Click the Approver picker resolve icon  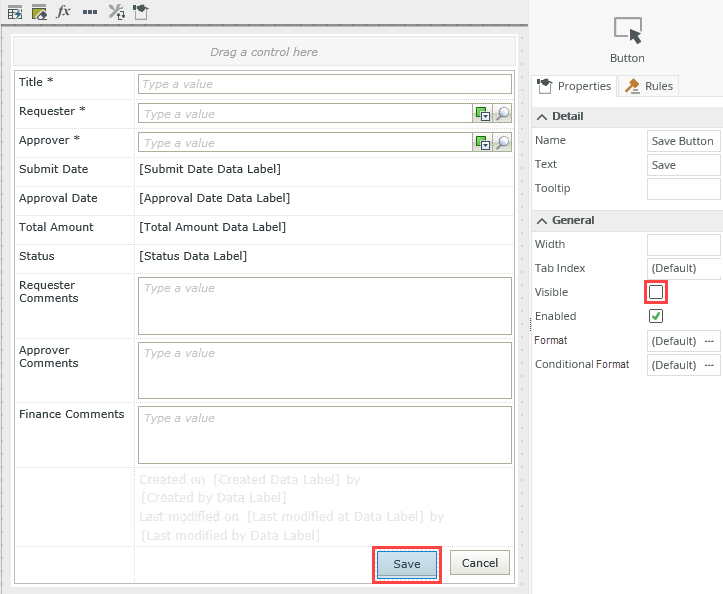pos(482,143)
